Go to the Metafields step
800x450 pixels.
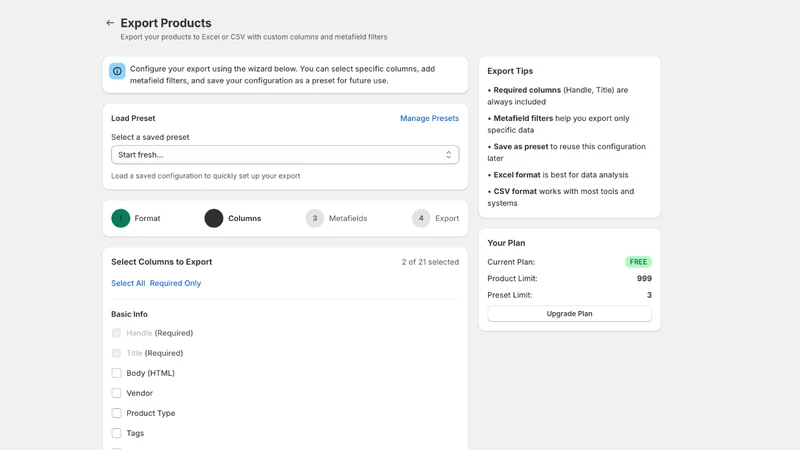pyautogui.click(x=336, y=218)
